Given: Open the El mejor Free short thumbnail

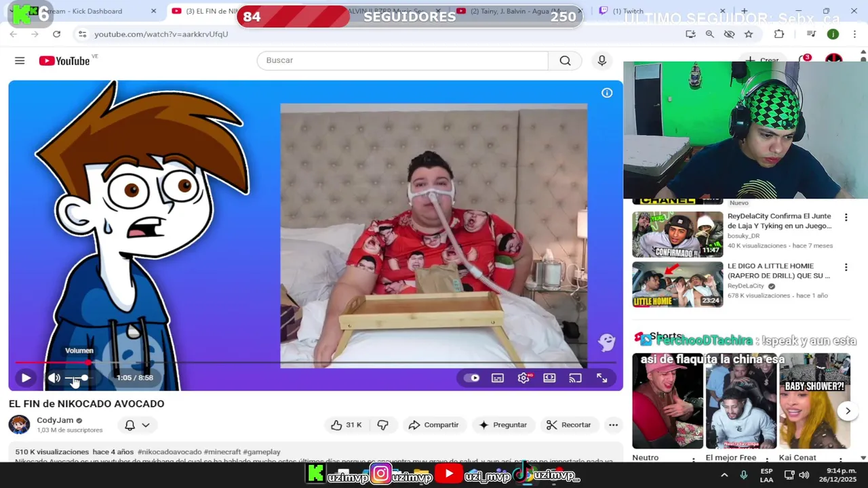Looking at the screenshot, I should [x=741, y=401].
